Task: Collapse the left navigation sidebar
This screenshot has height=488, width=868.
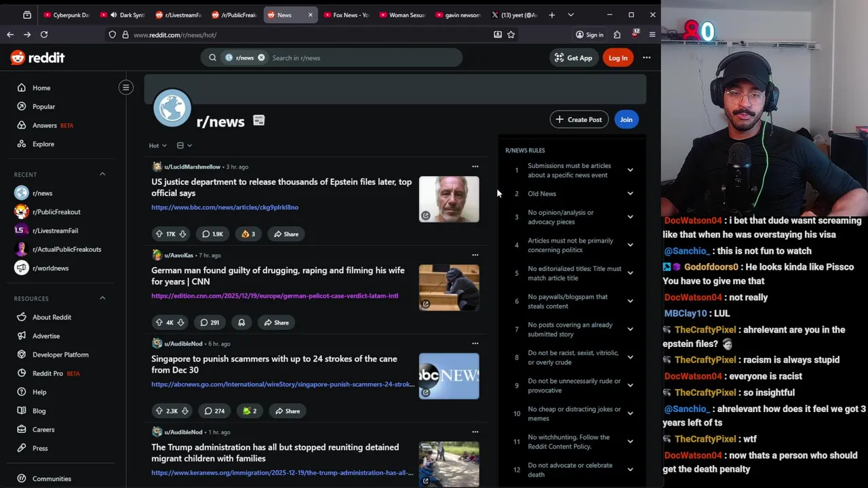Action: coord(126,87)
